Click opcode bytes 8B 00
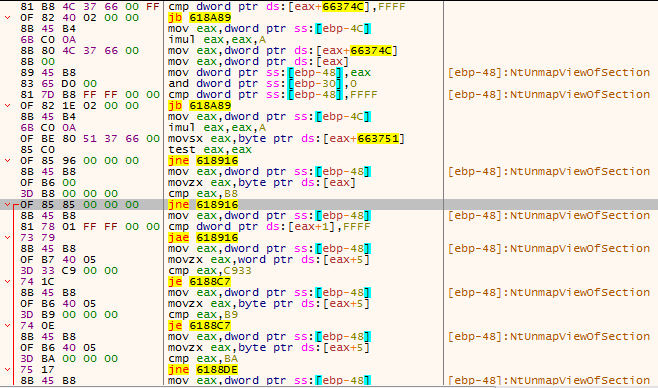 point(37,62)
